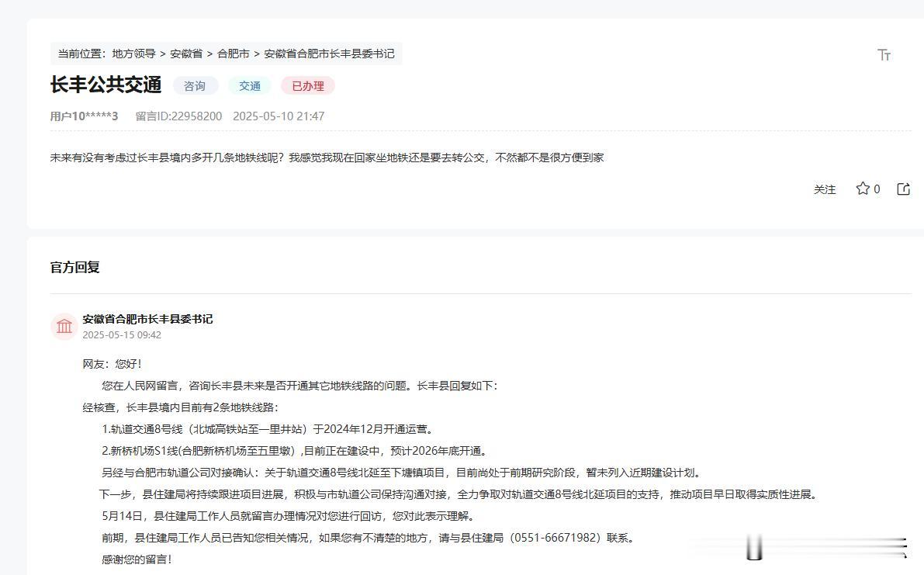Go to 安徽省 in the breadcrumb

coord(186,54)
